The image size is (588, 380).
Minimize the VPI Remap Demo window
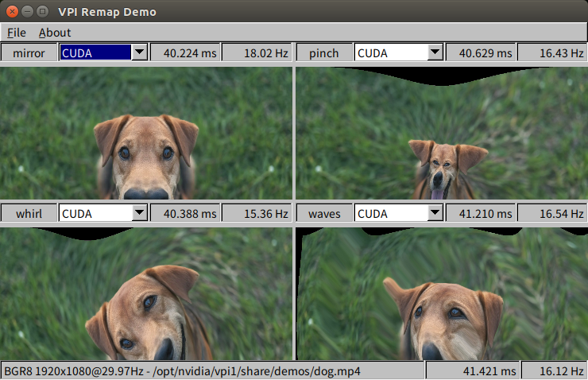tap(27, 12)
